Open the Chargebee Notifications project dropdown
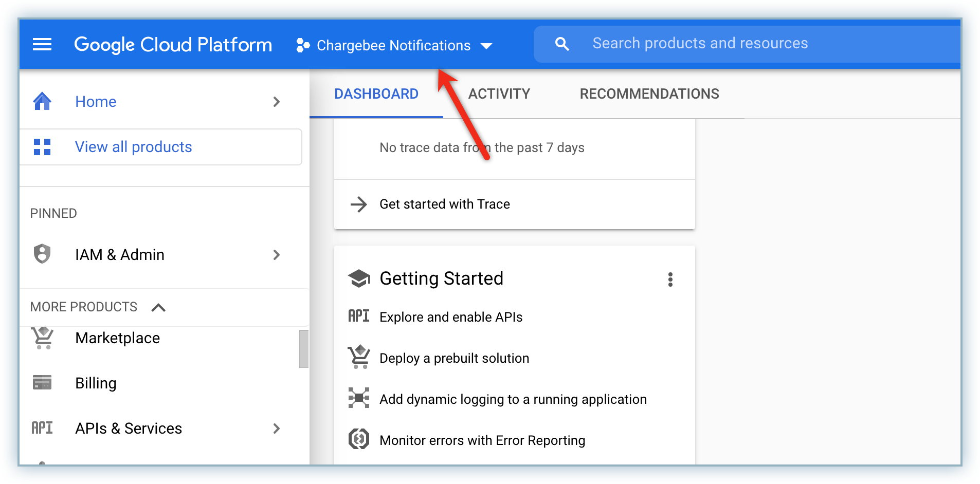980x484 pixels. pos(394,45)
